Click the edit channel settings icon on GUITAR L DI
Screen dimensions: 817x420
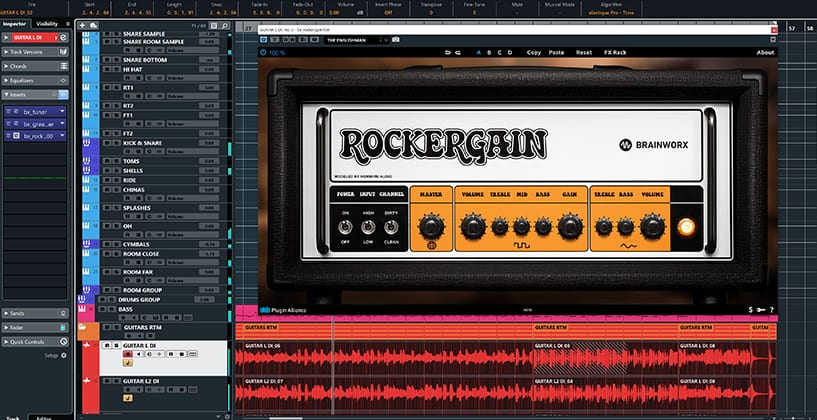[x=63, y=38]
